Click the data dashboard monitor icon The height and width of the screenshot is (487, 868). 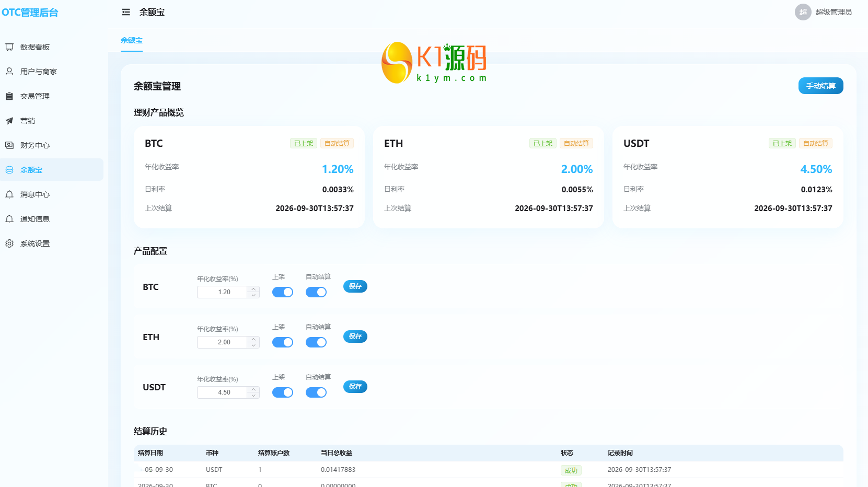click(x=9, y=47)
